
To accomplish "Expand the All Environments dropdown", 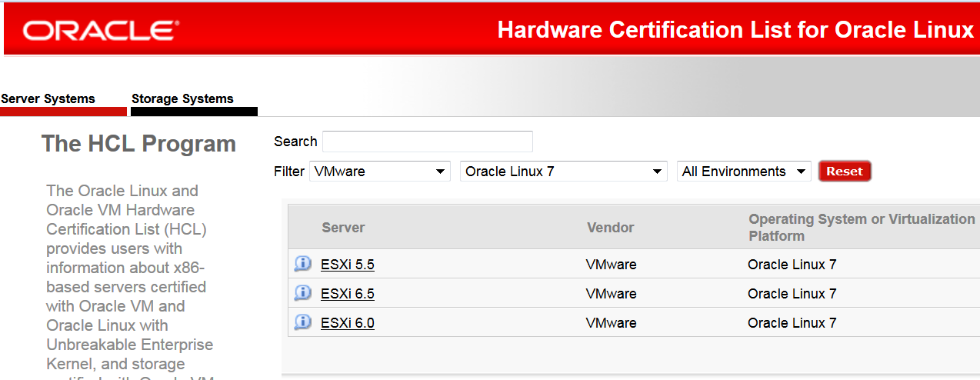I will [743, 172].
